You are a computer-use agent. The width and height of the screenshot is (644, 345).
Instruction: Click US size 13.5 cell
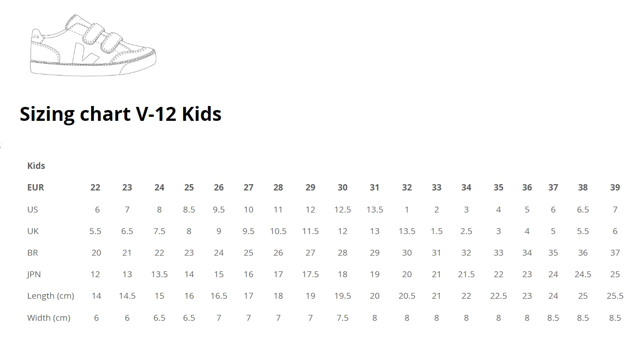(x=375, y=209)
